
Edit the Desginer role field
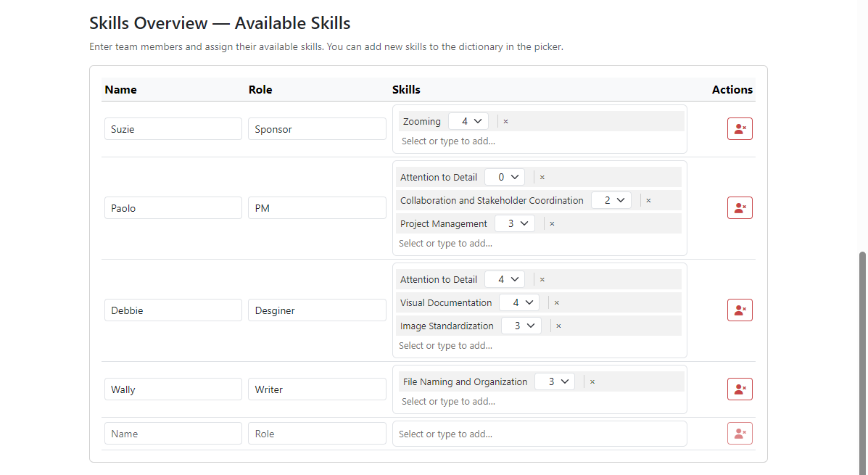[317, 310]
